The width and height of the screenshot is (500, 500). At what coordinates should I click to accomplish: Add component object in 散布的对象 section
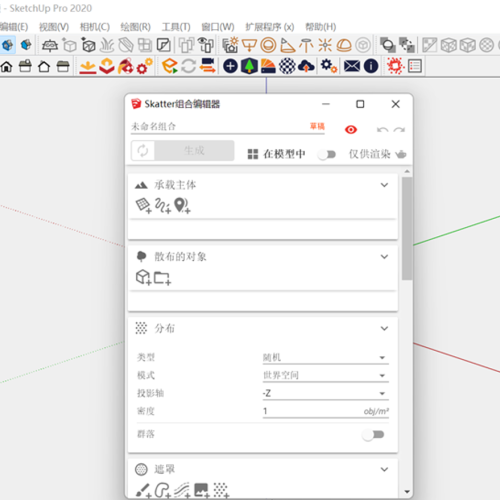click(x=144, y=277)
